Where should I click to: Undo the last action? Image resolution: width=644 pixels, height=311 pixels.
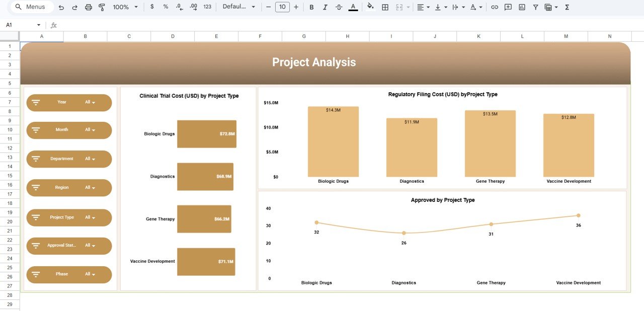click(x=60, y=7)
